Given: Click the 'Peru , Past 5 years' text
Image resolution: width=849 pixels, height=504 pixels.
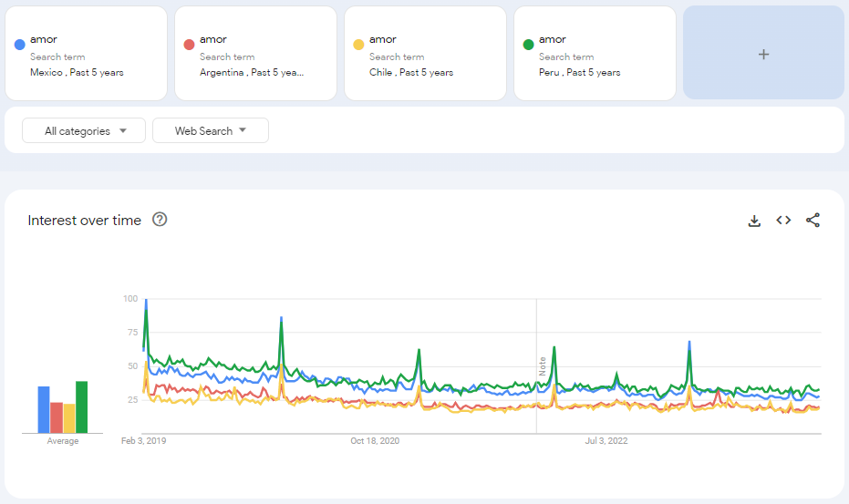Looking at the screenshot, I should [x=579, y=73].
